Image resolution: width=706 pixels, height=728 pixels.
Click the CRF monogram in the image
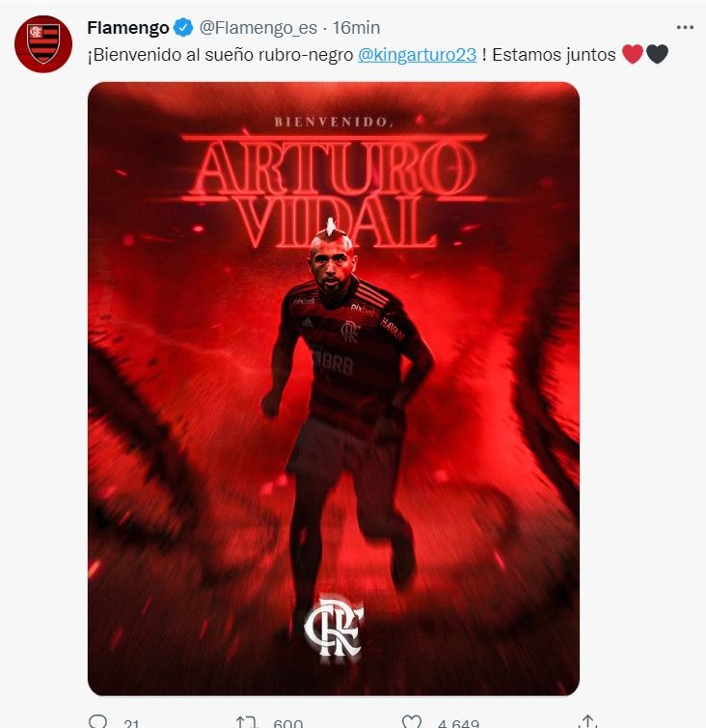pos(334,627)
